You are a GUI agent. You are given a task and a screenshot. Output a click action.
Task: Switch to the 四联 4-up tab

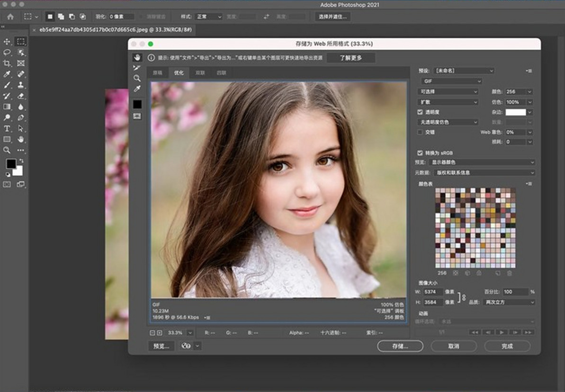click(x=221, y=73)
